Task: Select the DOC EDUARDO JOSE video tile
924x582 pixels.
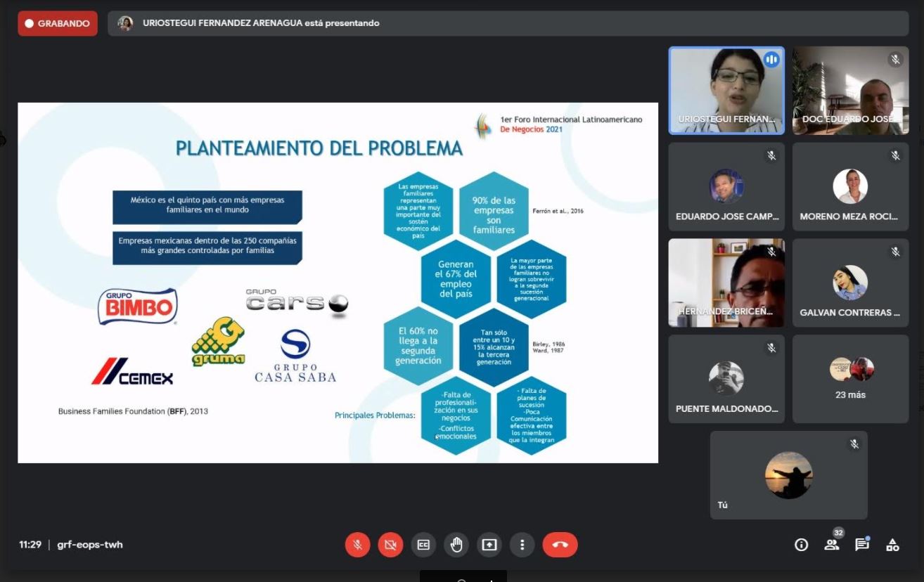Action: click(x=850, y=91)
